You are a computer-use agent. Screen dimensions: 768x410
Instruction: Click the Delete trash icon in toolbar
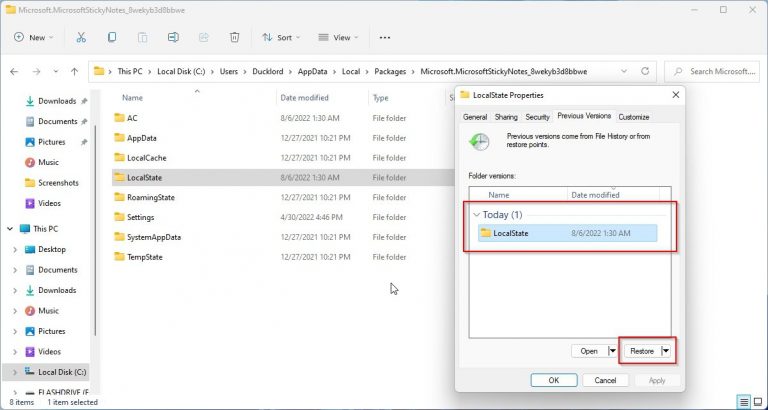coord(235,37)
